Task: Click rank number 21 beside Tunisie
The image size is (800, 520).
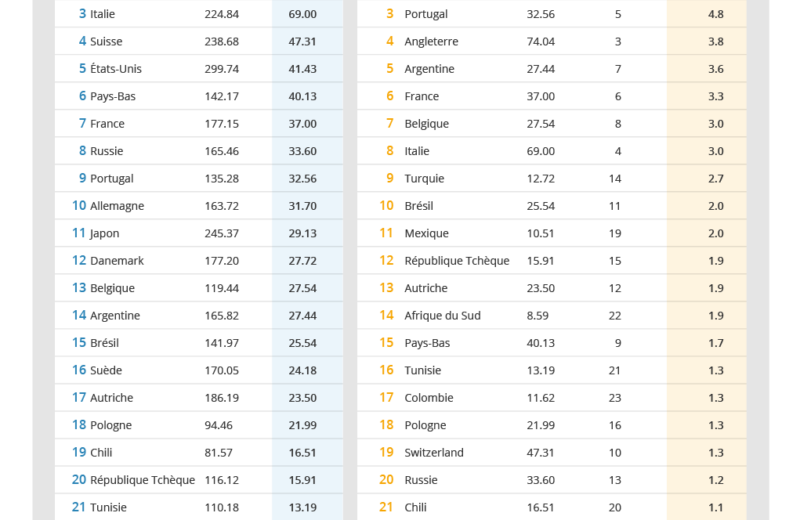Action: coord(78,507)
